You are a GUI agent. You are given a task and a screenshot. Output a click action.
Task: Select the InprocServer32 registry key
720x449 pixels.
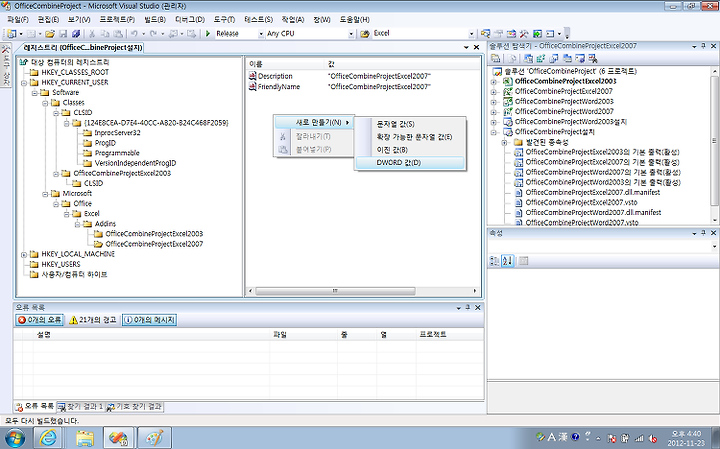click(x=117, y=133)
